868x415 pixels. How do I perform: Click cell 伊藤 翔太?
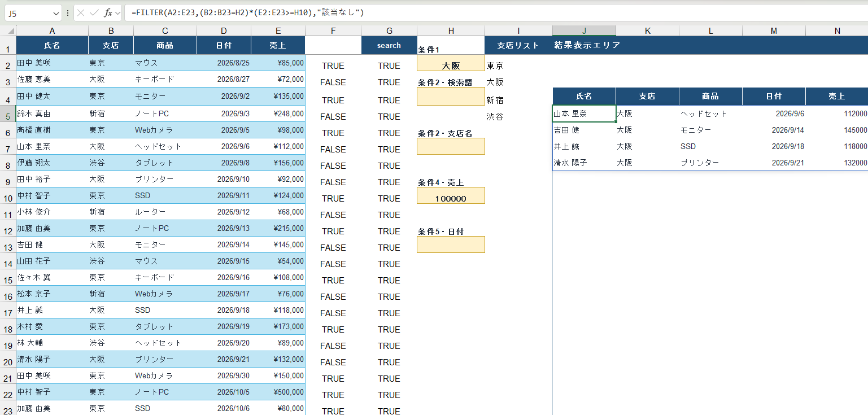[52, 163]
